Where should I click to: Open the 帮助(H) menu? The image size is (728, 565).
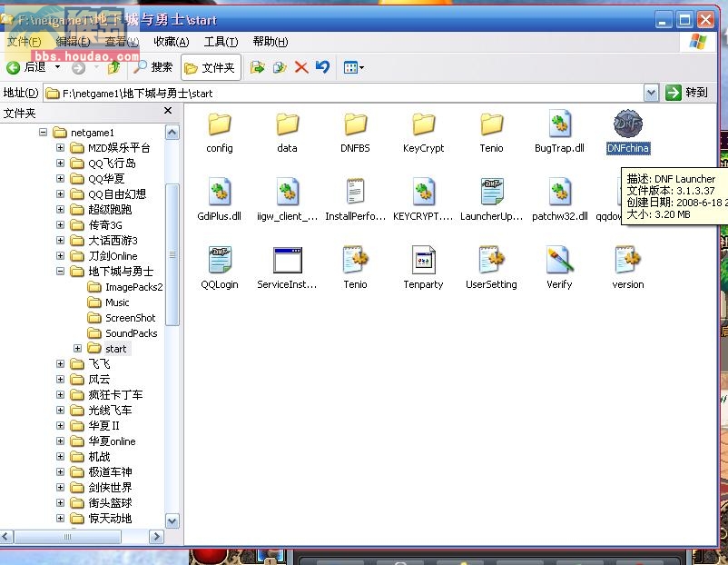click(x=271, y=42)
